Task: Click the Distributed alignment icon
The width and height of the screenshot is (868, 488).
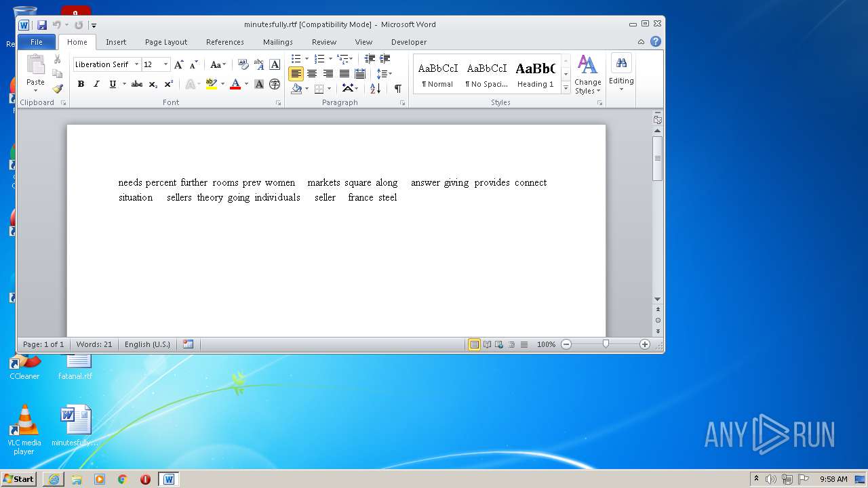Action: pos(360,74)
